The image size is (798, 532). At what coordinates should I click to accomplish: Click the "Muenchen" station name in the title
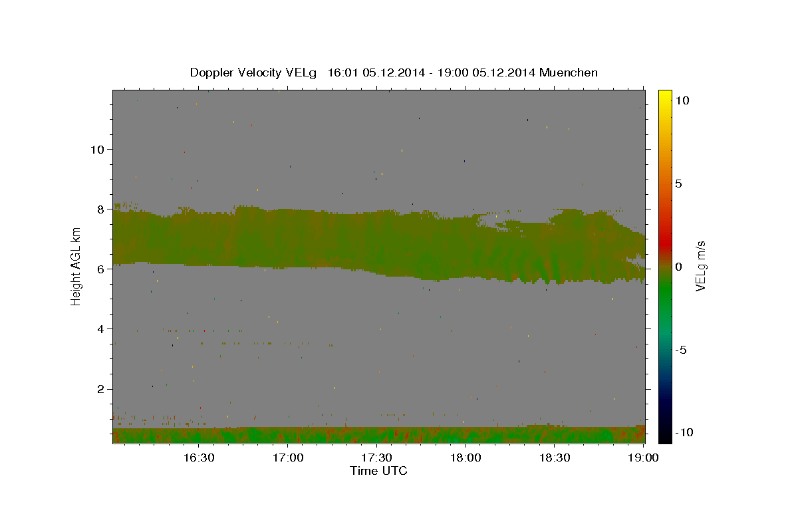coord(569,72)
